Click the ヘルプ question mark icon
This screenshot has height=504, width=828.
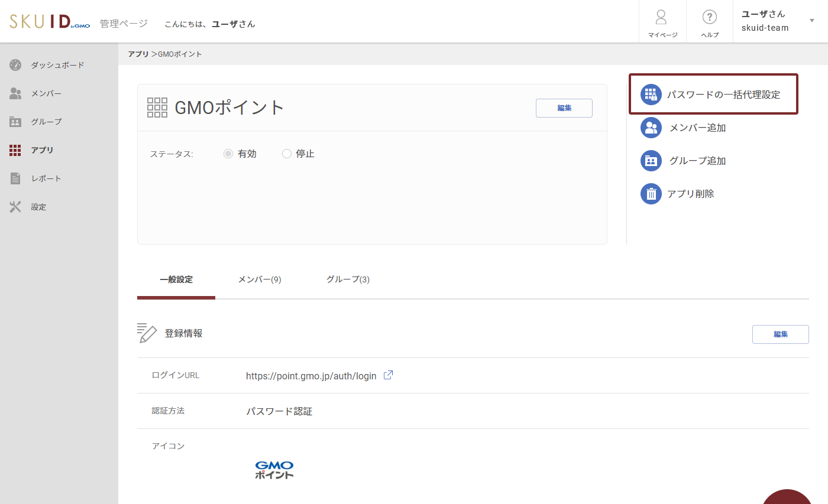pyautogui.click(x=709, y=17)
